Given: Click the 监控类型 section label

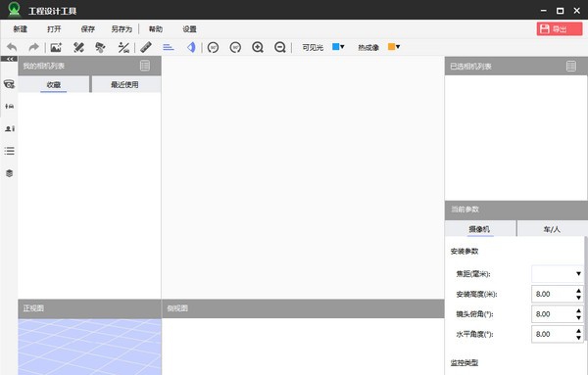Looking at the screenshot, I should tap(465, 362).
